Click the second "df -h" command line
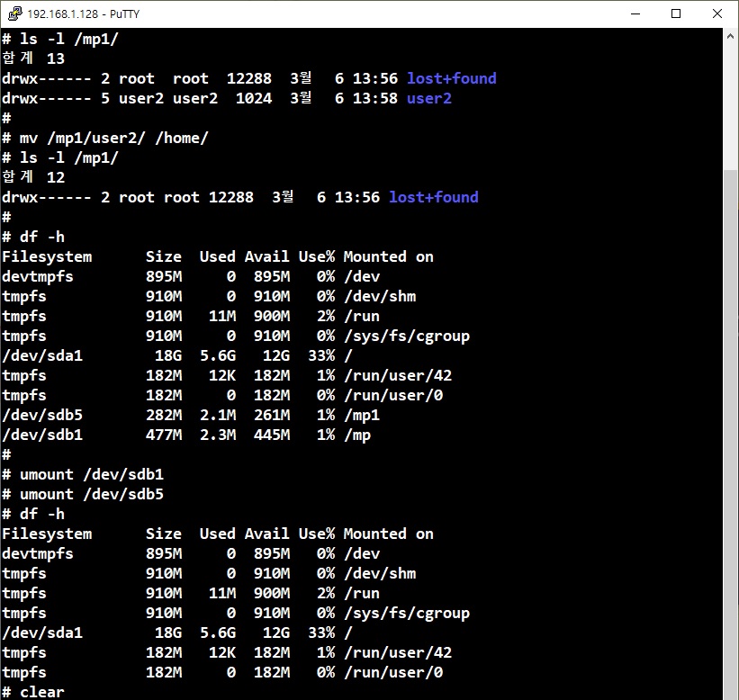 coord(33,514)
